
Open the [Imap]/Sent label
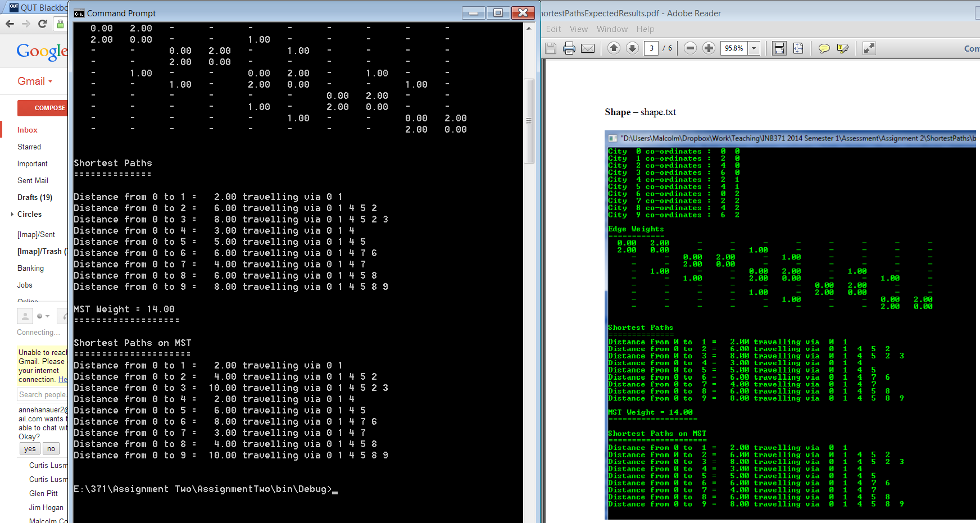coord(36,234)
